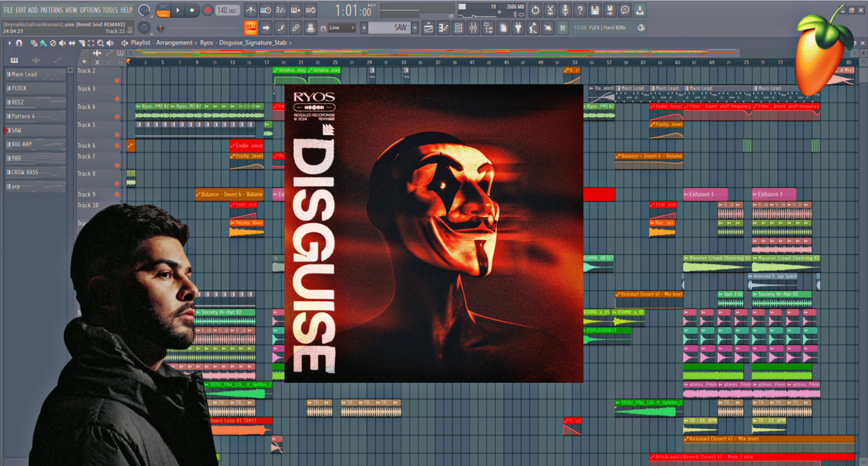Image resolution: width=868 pixels, height=466 pixels.
Task: Expand playlist options menu arrow
Action: point(10,43)
